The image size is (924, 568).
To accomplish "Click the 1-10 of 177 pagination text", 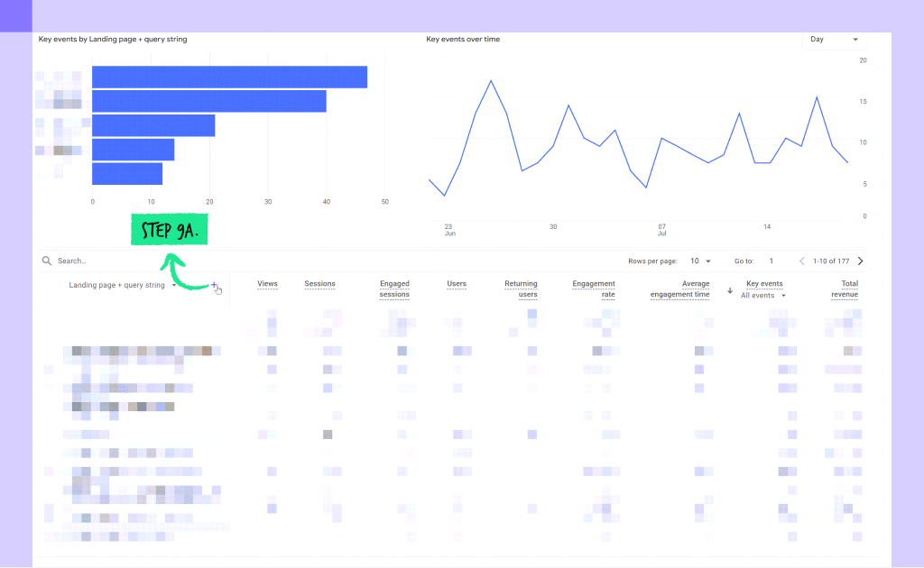I will pyautogui.click(x=831, y=261).
